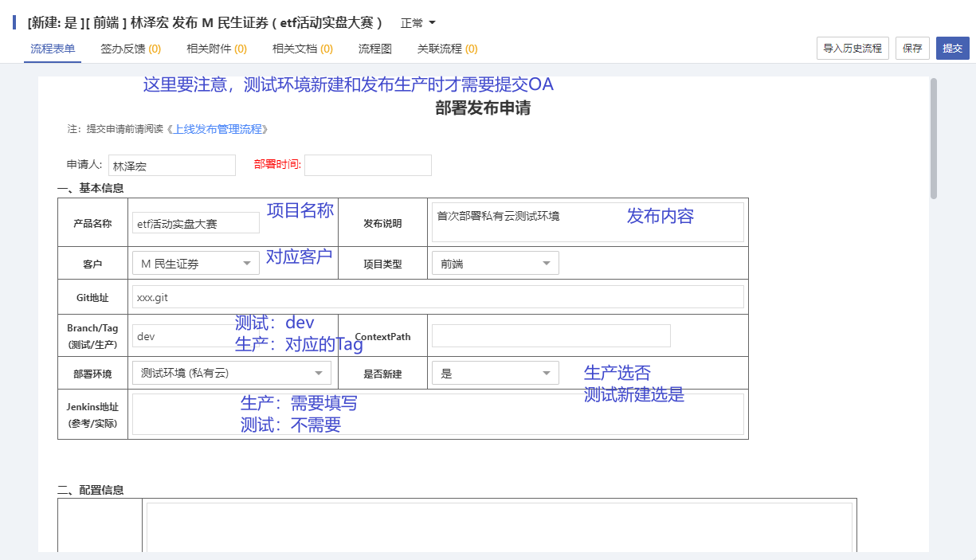打开相关附件标签页
The height and width of the screenshot is (560, 976).
[215, 48]
